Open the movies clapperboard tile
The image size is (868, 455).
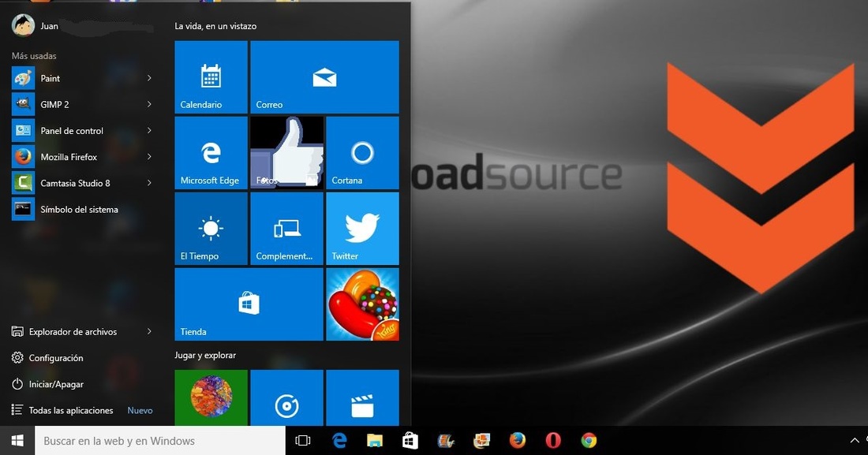point(363,397)
